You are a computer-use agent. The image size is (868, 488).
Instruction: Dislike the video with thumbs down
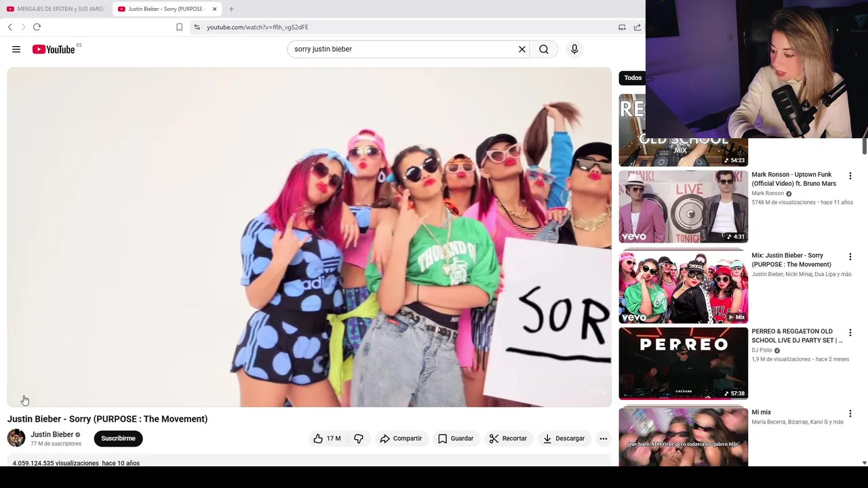coord(359,439)
